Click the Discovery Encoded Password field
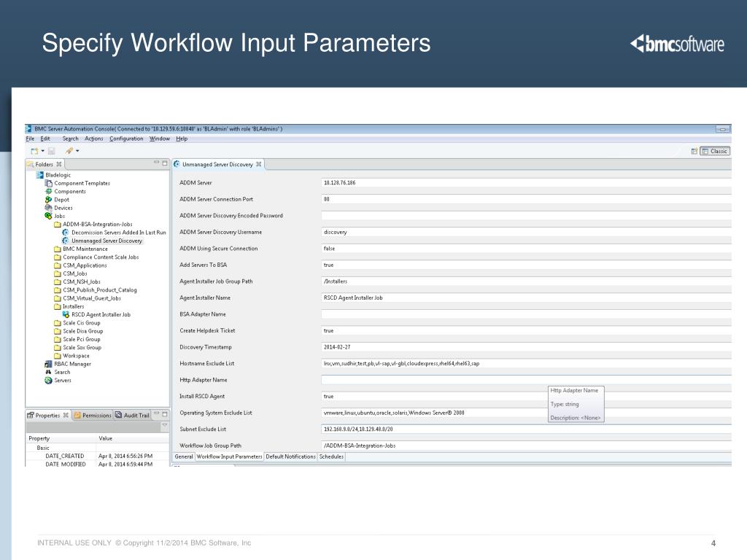Screen dimensions: 747x560 coord(526,216)
